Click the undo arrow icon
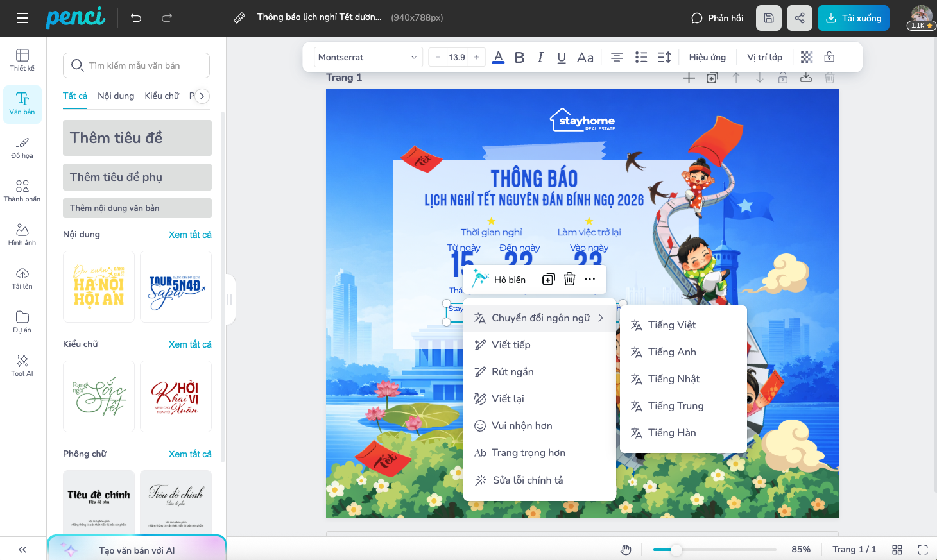The width and height of the screenshot is (937, 560). click(136, 18)
